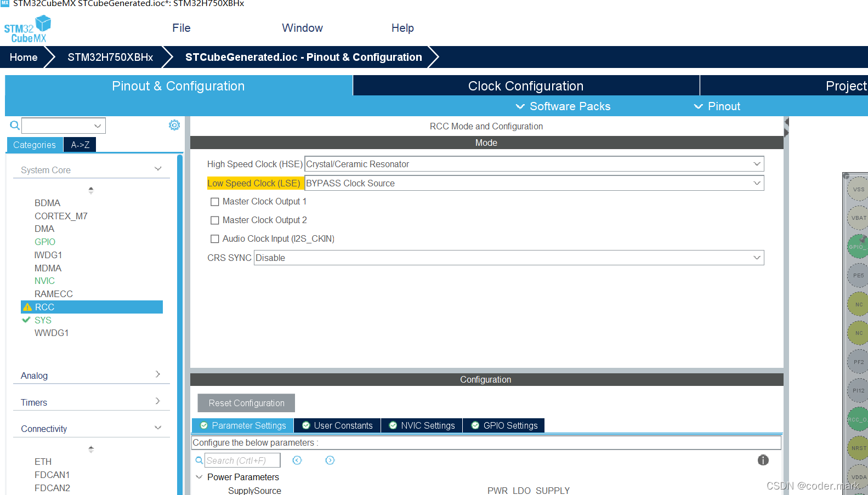Select the Categories tab

pos(35,145)
